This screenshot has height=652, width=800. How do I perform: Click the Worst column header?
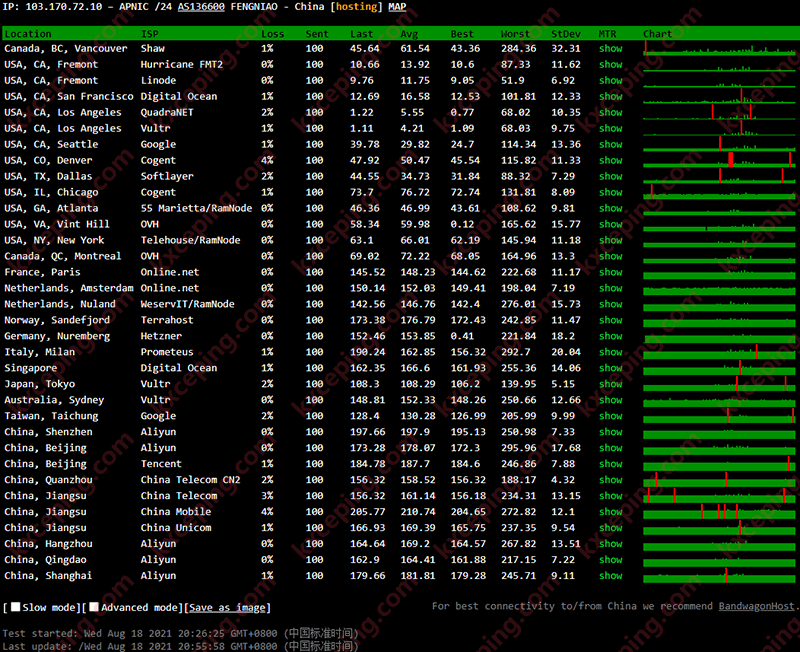click(x=515, y=34)
